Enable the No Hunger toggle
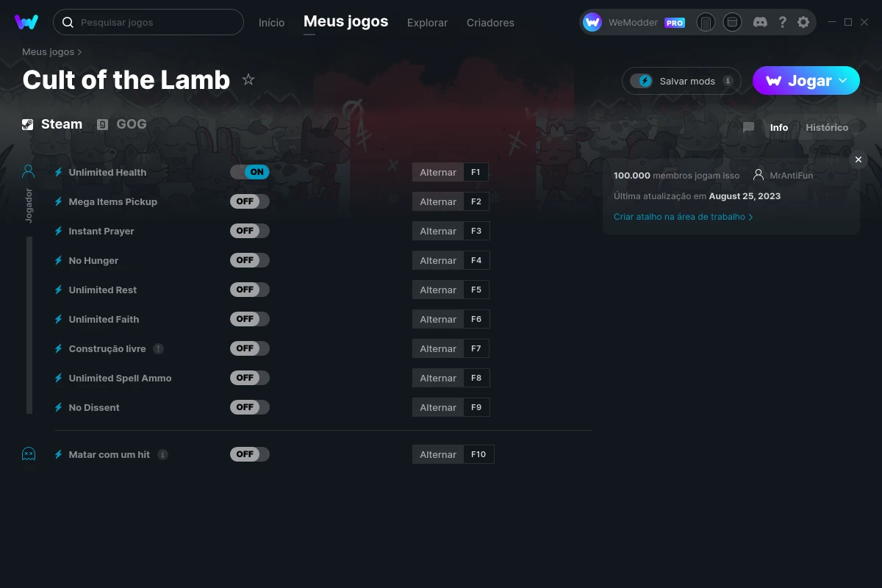This screenshot has width=882, height=588. [x=250, y=260]
